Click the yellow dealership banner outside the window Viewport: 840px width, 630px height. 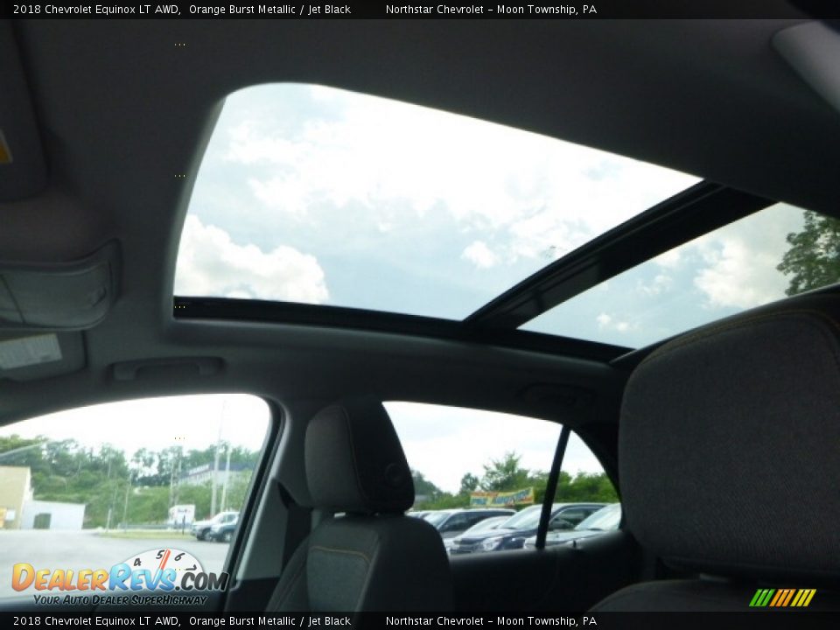point(502,498)
